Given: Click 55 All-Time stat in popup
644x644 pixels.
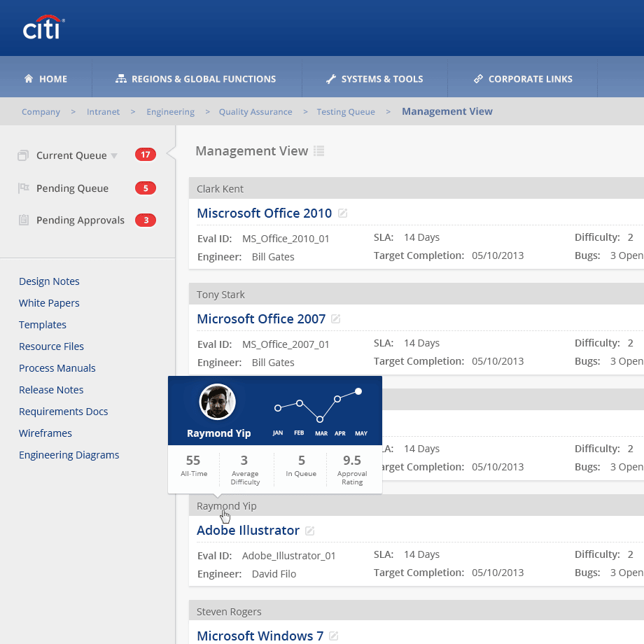Looking at the screenshot, I should (193, 465).
